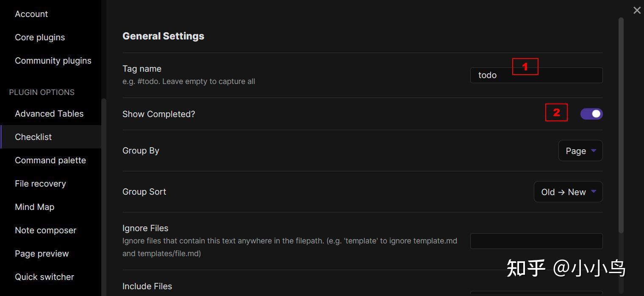Screen dimensions: 644x296
Task: Open the Account settings tab
Action: (31, 14)
